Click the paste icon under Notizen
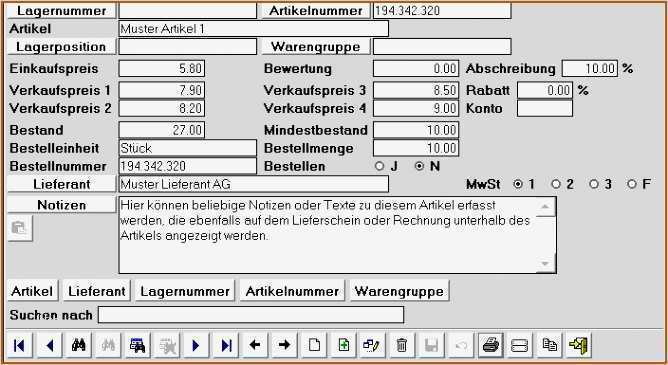Viewport: 668px width, 365px height. (x=20, y=228)
